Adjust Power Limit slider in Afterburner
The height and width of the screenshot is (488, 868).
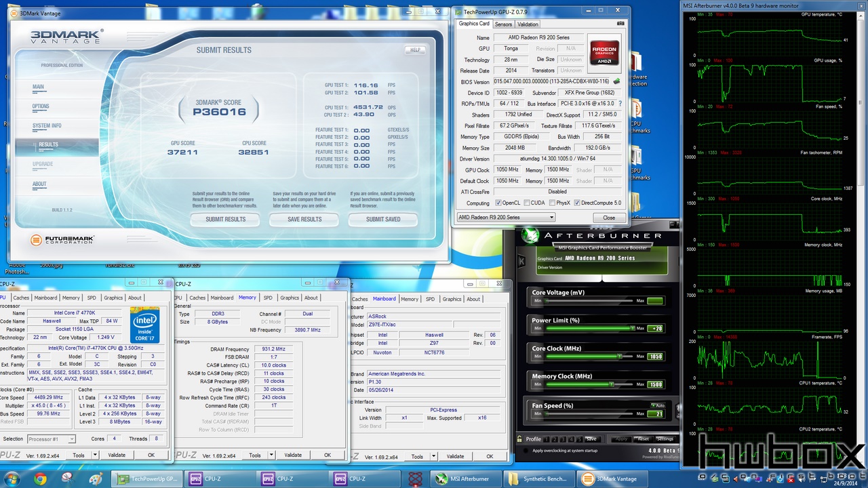589,328
